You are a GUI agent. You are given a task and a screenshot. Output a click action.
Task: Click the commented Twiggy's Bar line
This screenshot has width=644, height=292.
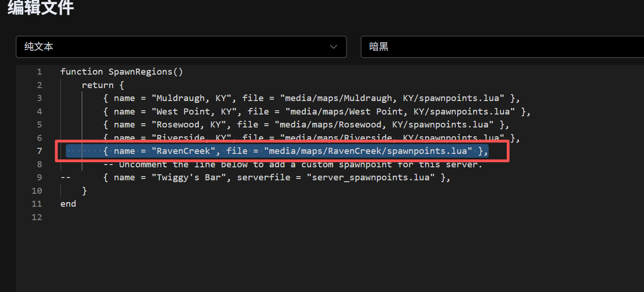pyautogui.click(x=276, y=178)
